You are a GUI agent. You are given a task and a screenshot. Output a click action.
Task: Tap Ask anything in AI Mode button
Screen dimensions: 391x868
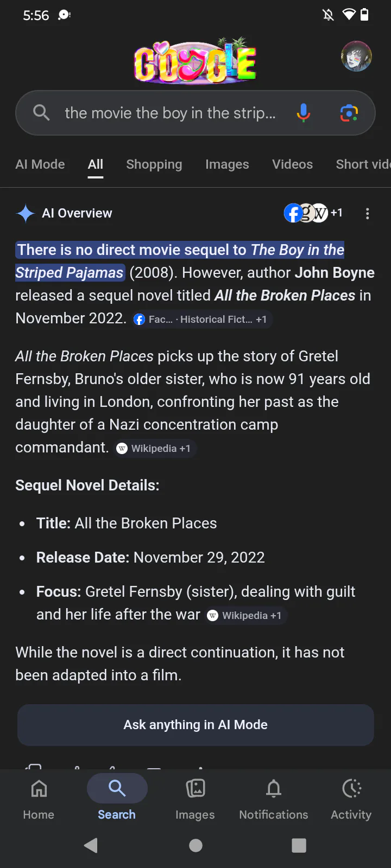click(x=195, y=725)
